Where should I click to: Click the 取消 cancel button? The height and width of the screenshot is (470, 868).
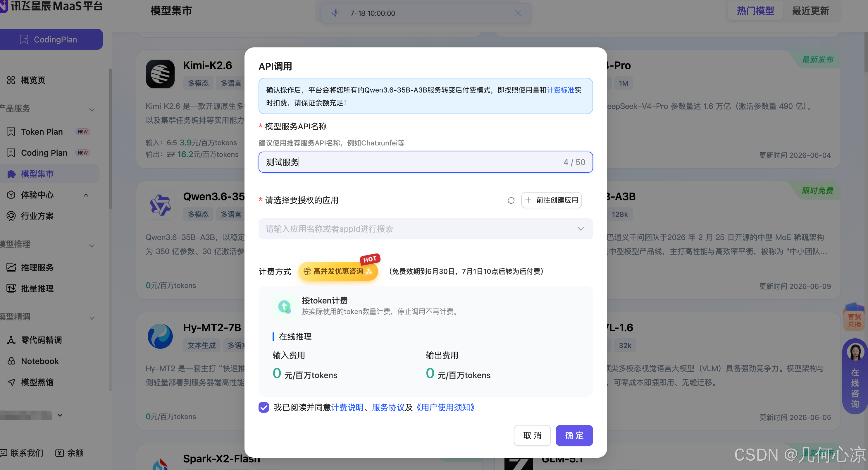coord(532,435)
